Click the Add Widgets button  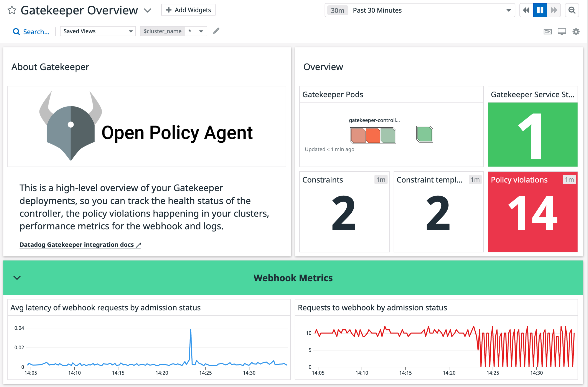188,10
